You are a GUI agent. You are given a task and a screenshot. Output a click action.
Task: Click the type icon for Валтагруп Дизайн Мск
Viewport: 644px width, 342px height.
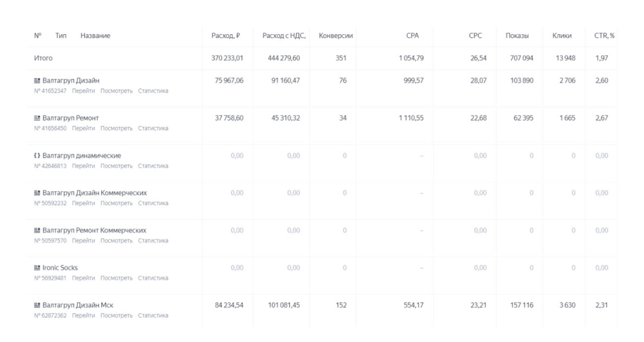pyautogui.click(x=37, y=305)
